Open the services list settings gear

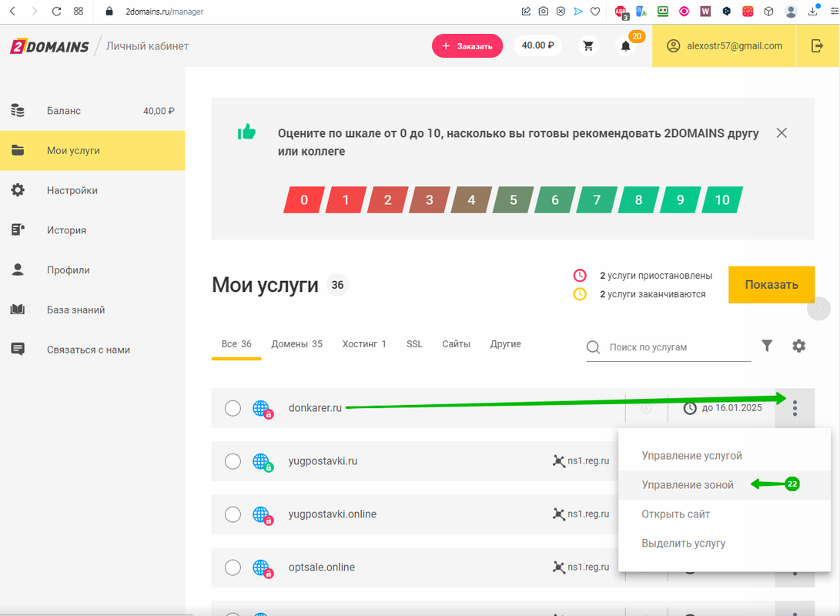click(x=798, y=346)
